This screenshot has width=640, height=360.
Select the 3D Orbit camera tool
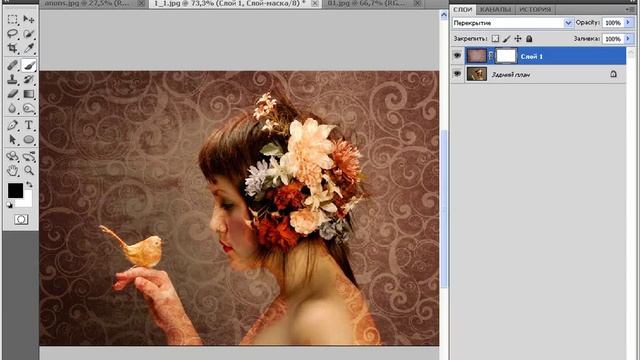(29, 156)
